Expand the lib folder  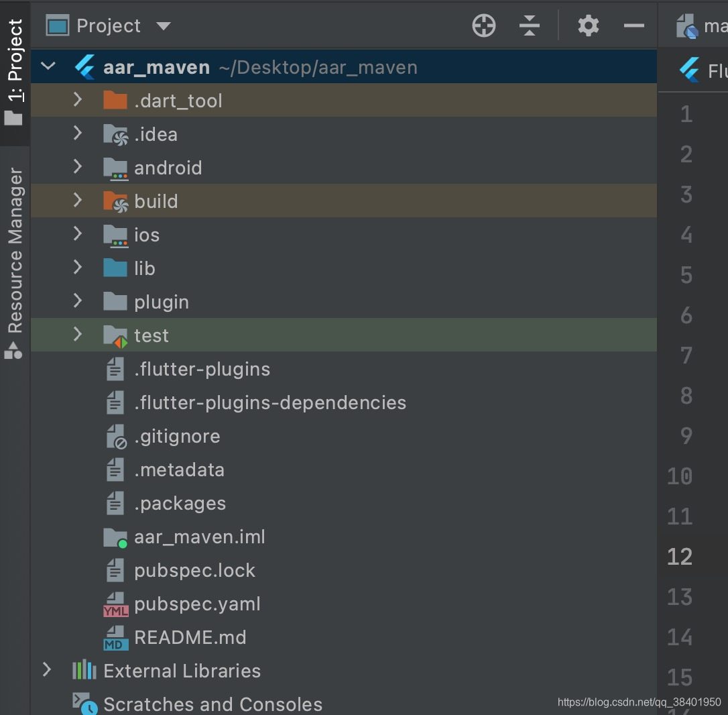[x=78, y=267]
